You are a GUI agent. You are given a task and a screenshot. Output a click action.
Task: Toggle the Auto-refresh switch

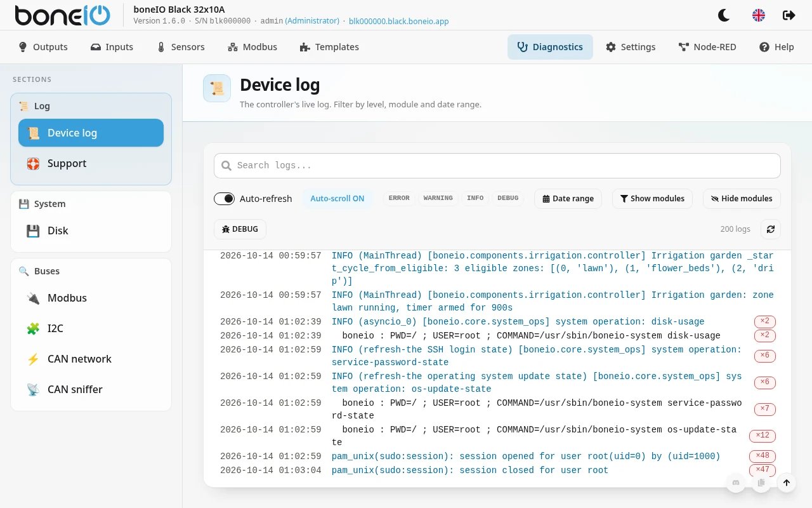point(224,199)
